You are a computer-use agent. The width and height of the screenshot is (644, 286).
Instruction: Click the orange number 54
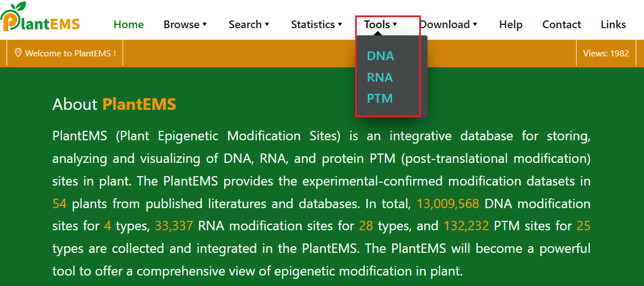(60, 204)
